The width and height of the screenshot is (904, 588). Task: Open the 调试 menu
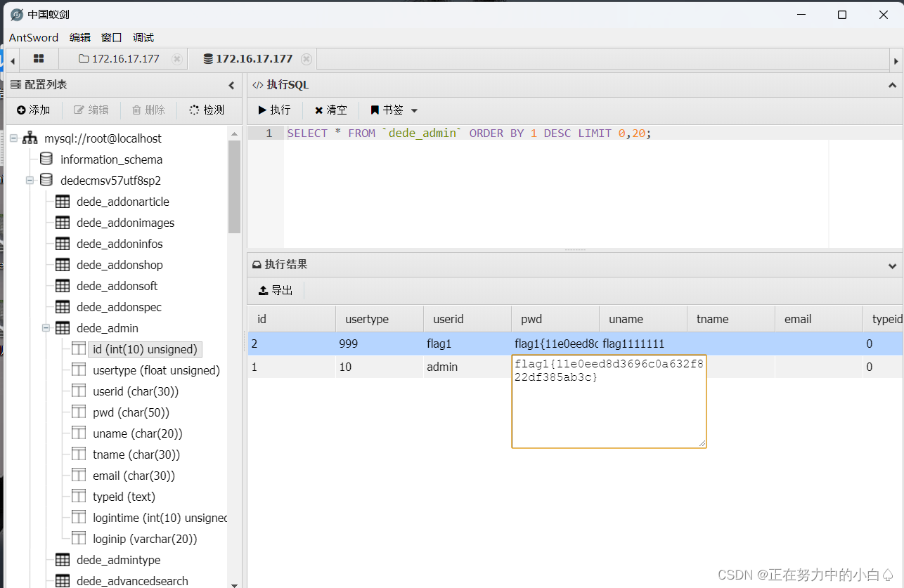point(143,37)
